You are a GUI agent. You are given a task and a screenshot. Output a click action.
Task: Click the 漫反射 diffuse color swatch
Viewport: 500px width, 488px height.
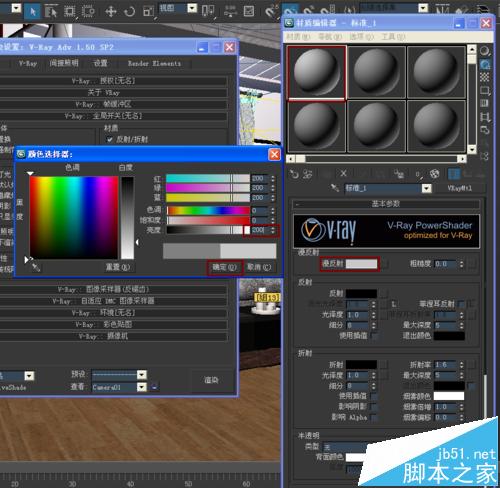tap(361, 264)
